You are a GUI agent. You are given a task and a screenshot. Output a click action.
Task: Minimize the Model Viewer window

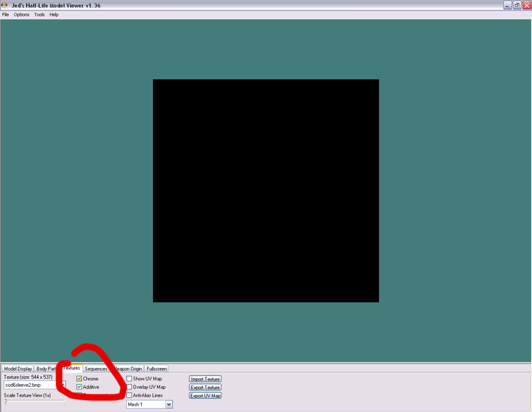pos(507,5)
